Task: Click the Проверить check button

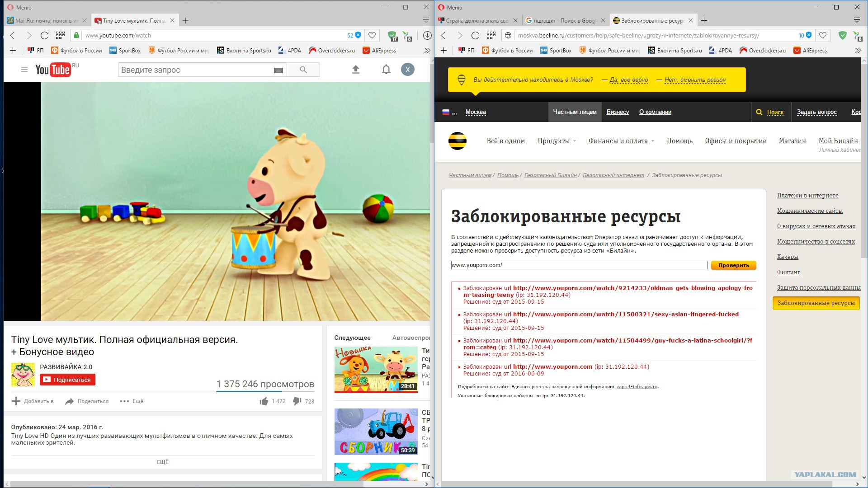Action: (x=733, y=265)
